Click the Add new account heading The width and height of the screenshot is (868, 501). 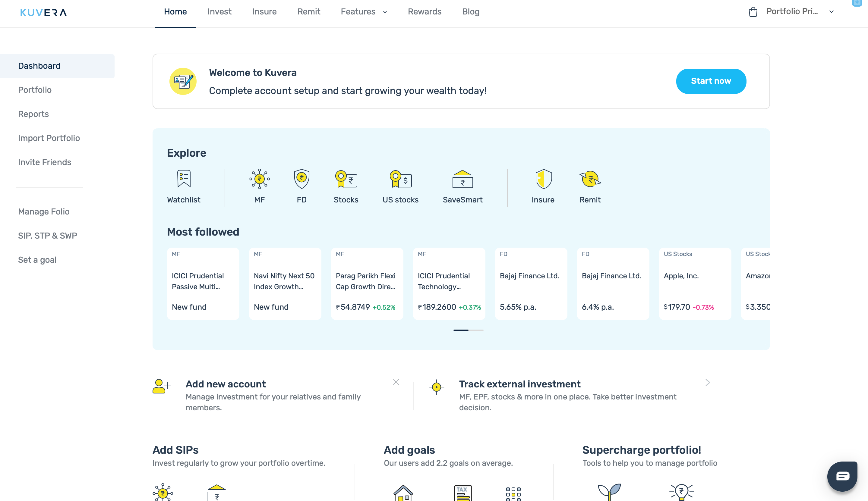[x=226, y=384]
